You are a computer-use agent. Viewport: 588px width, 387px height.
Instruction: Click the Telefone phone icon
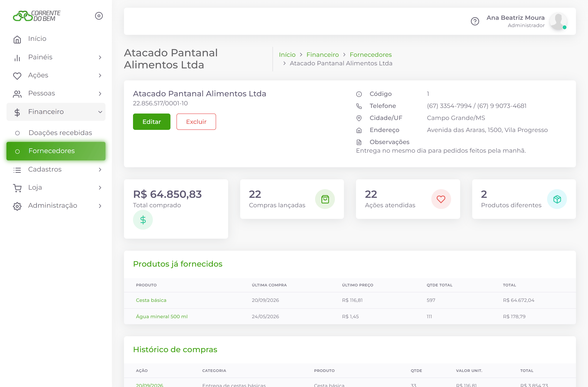click(359, 106)
